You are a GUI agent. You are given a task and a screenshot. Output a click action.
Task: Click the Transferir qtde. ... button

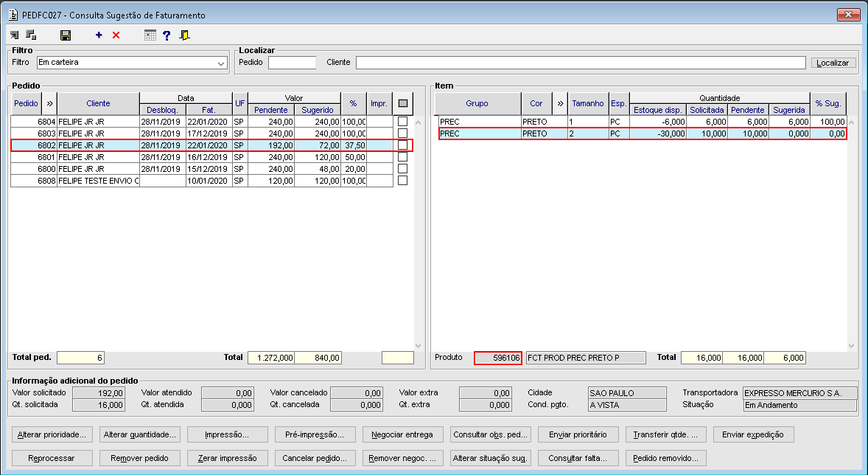665,434
